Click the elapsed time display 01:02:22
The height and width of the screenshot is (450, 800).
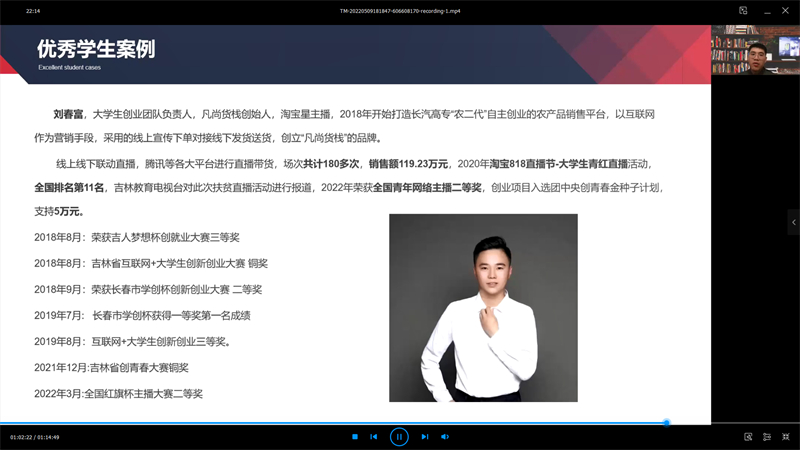pos(21,437)
